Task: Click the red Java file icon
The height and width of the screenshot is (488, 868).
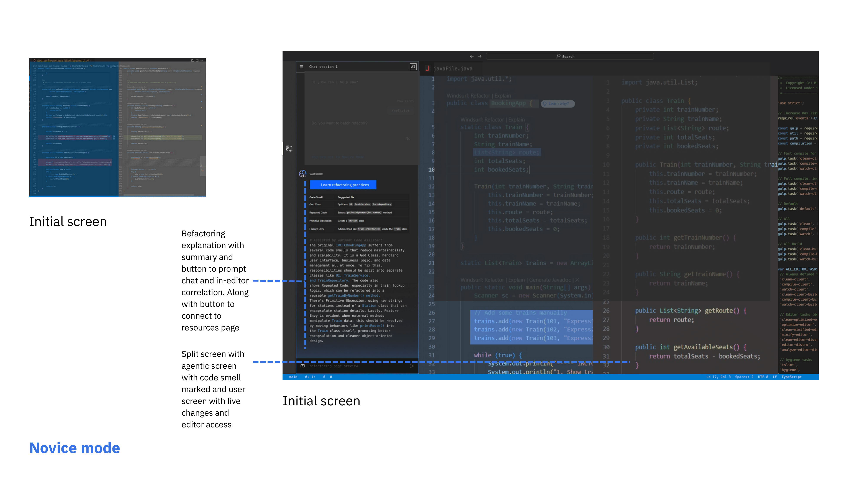Action: pos(427,68)
